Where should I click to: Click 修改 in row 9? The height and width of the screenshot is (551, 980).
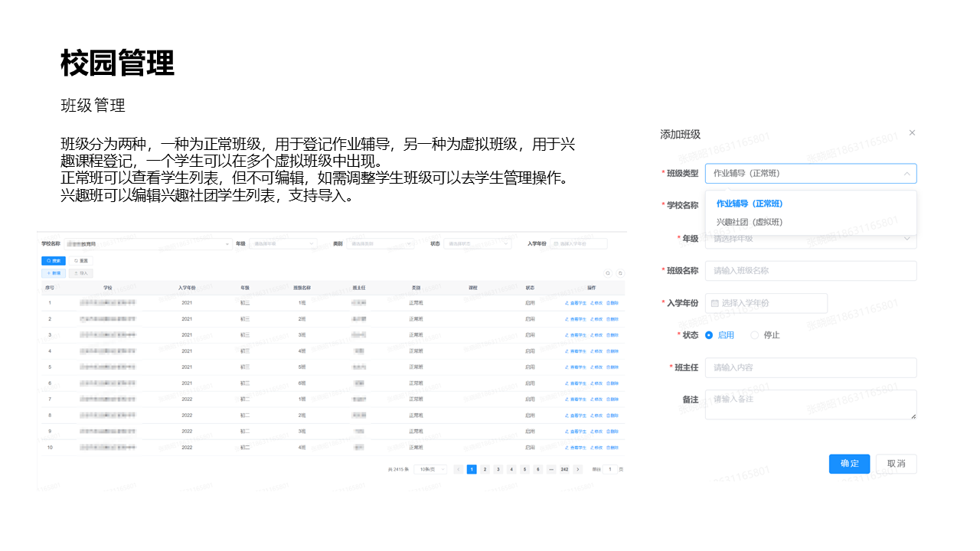596,432
